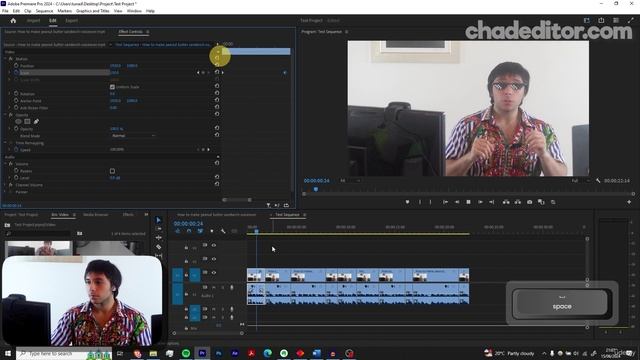Click the Lift button
The height and width of the screenshot is (360, 640).
tap(506, 202)
